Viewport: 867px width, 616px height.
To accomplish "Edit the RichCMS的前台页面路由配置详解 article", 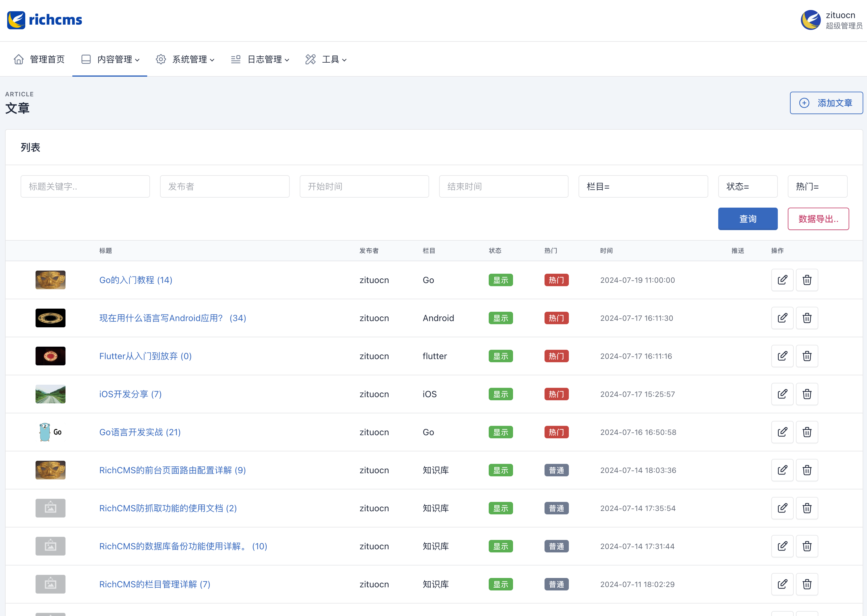I will click(782, 470).
